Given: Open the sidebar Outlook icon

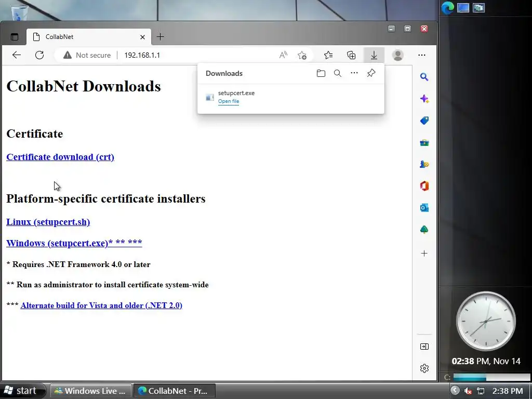Looking at the screenshot, I should (x=424, y=208).
